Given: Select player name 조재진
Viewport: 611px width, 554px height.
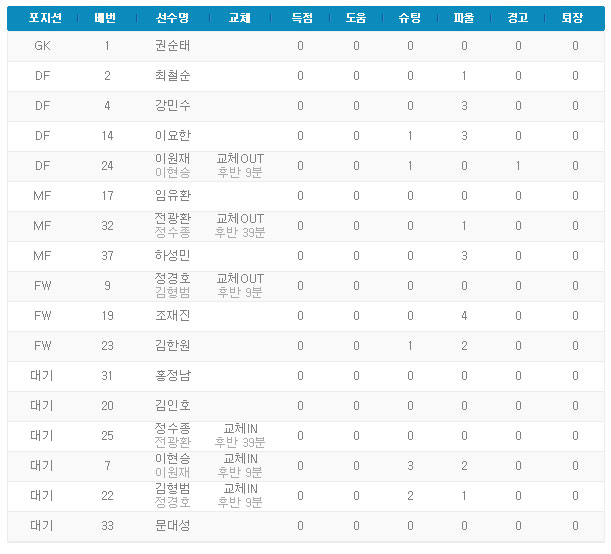Looking at the screenshot, I should tap(172, 316).
